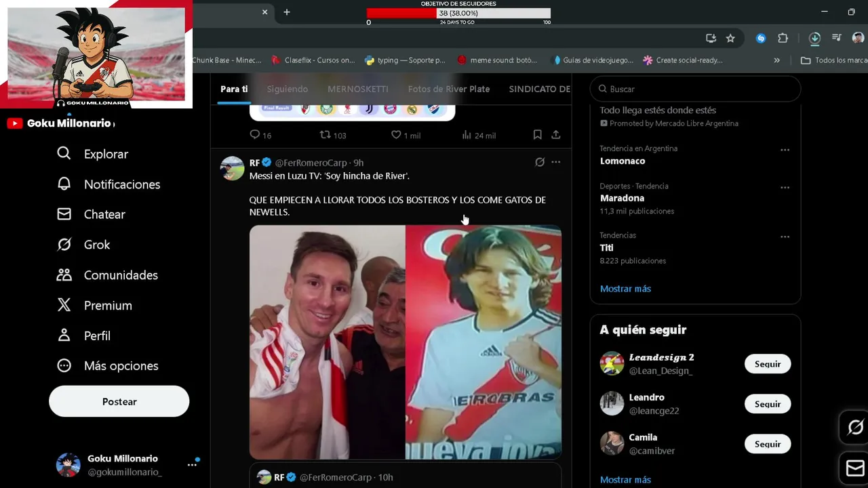Image resolution: width=868 pixels, height=488 pixels.
Task: Click the Install app icon in address bar
Action: pos(711,39)
